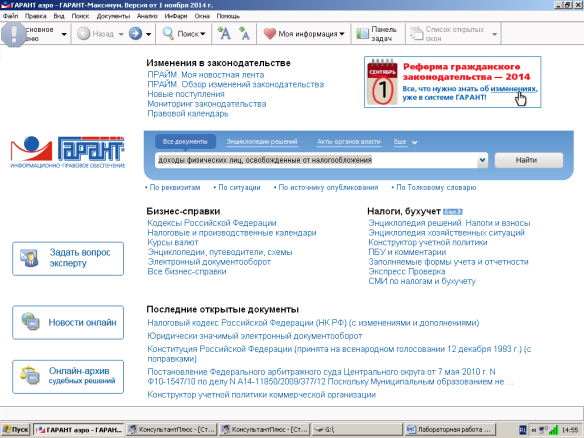Open По источнику опубликования link

pos(328,187)
